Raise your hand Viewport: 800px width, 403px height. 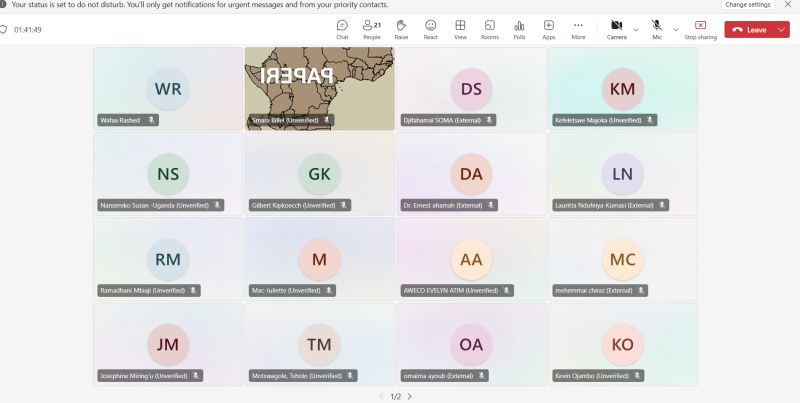tap(401, 30)
